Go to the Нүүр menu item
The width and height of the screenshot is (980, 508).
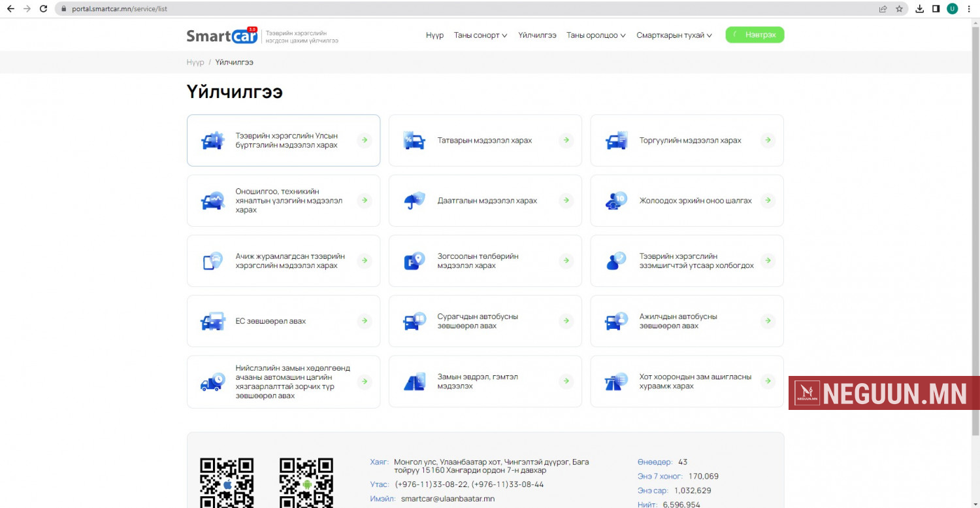[x=434, y=35]
